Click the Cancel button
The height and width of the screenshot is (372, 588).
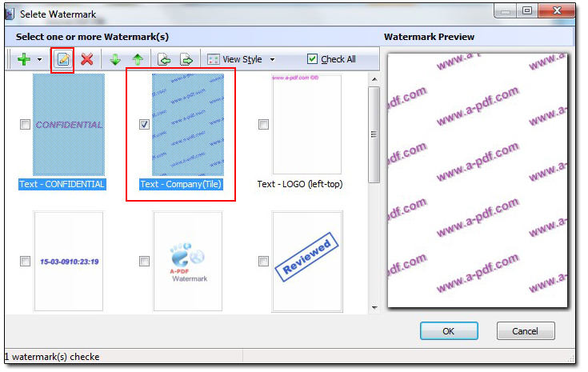pos(526,331)
